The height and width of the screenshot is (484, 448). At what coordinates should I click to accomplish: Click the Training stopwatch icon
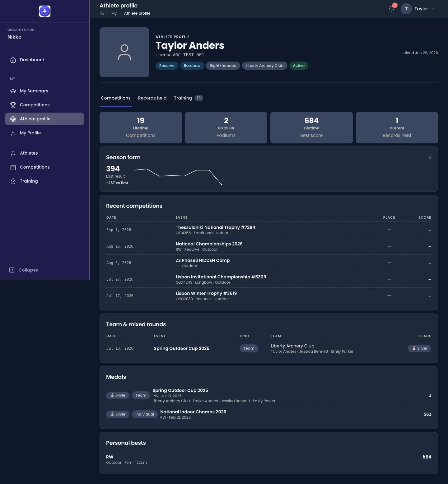pyautogui.click(x=13, y=181)
